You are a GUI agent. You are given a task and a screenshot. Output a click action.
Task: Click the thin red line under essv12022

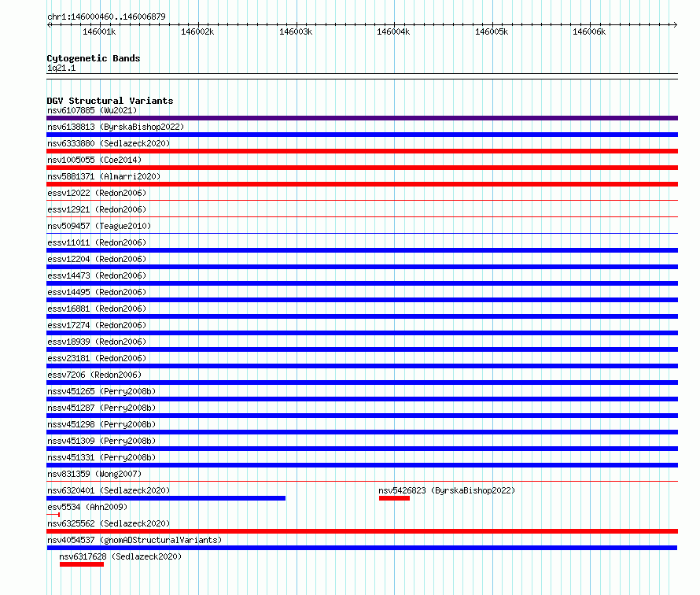362,201
